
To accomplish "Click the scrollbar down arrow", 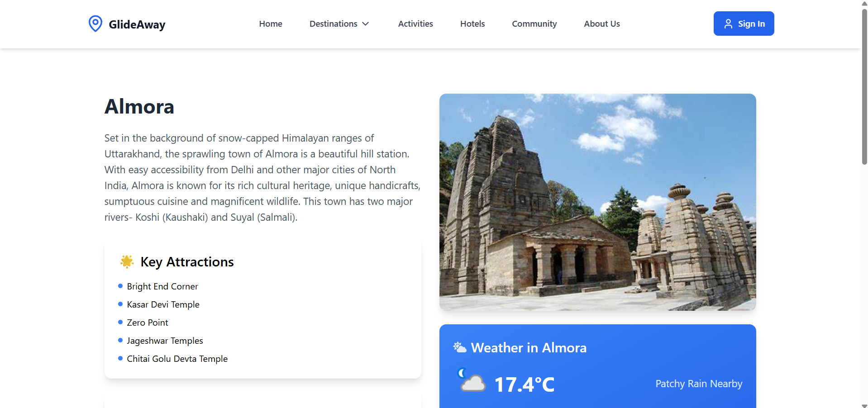I will pos(864,405).
